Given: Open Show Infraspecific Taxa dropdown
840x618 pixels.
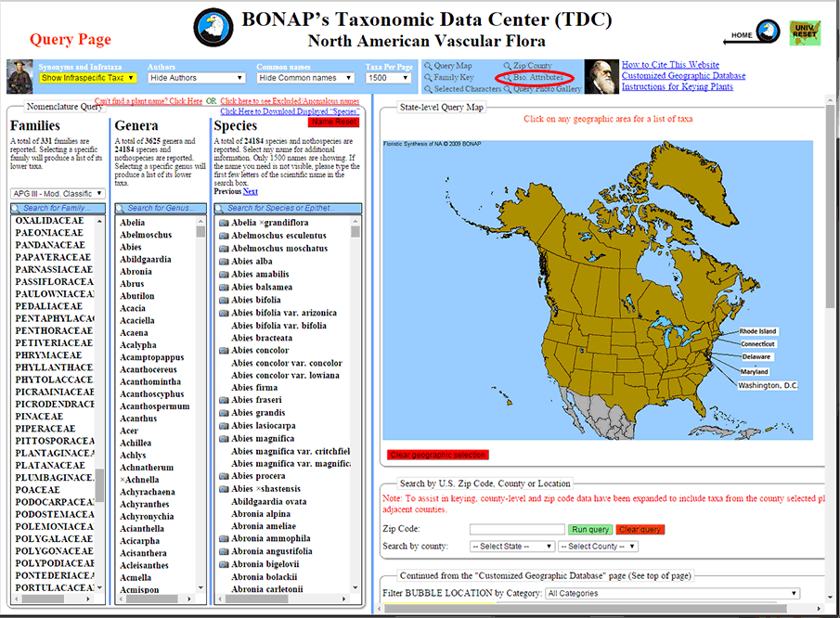Looking at the screenshot, I should [87, 78].
